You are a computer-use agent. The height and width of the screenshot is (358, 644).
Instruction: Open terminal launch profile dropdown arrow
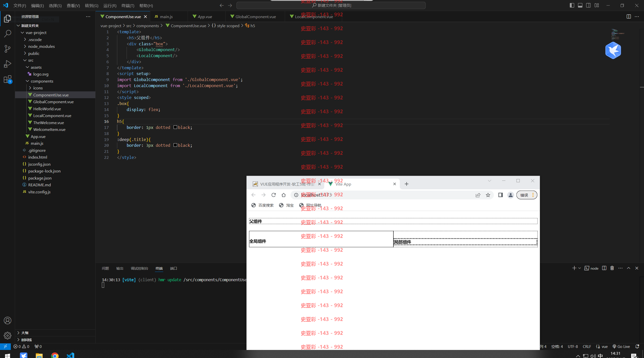579,268
